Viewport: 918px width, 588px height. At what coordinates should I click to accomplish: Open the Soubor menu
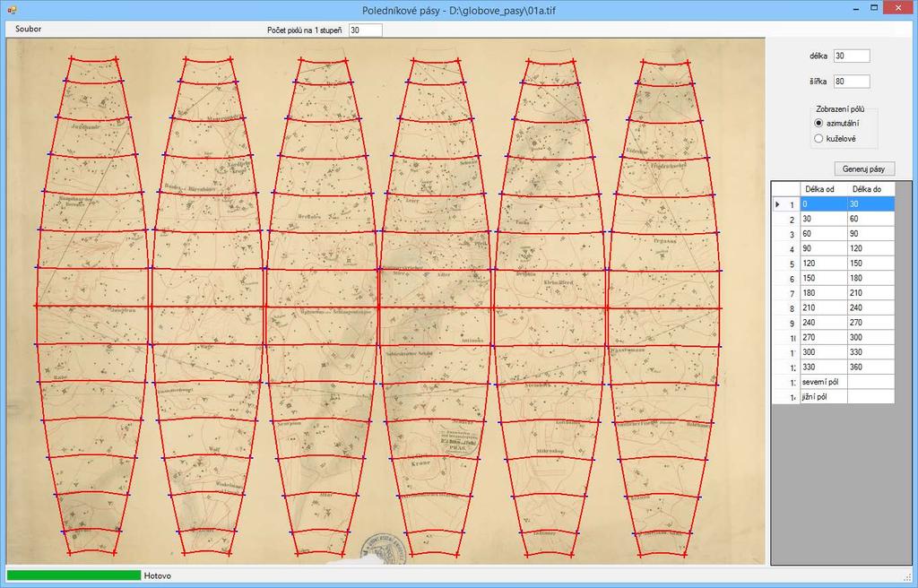click(x=28, y=29)
